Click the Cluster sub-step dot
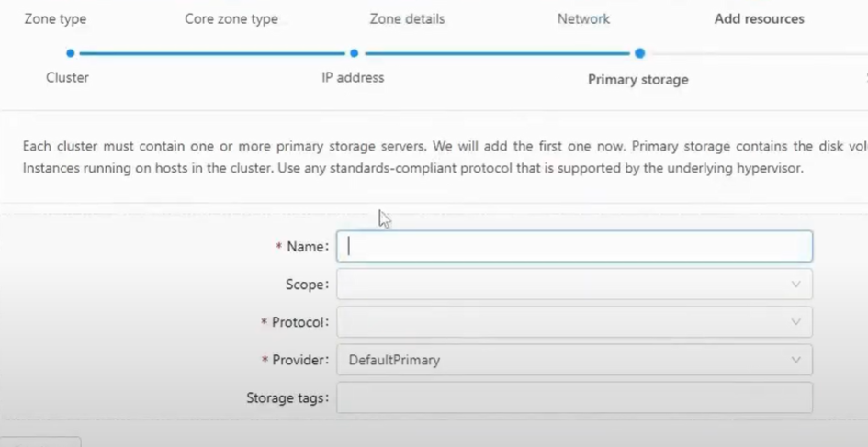Image resolution: width=868 pixels, height=447 pixels. click(71, 53)
